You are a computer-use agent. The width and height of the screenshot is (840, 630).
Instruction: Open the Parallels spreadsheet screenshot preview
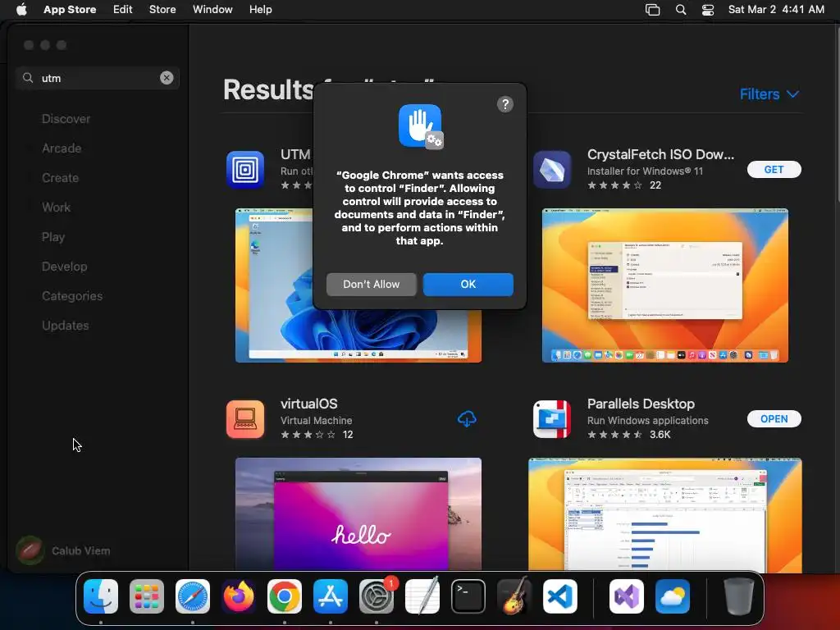[x=664, y=514]
